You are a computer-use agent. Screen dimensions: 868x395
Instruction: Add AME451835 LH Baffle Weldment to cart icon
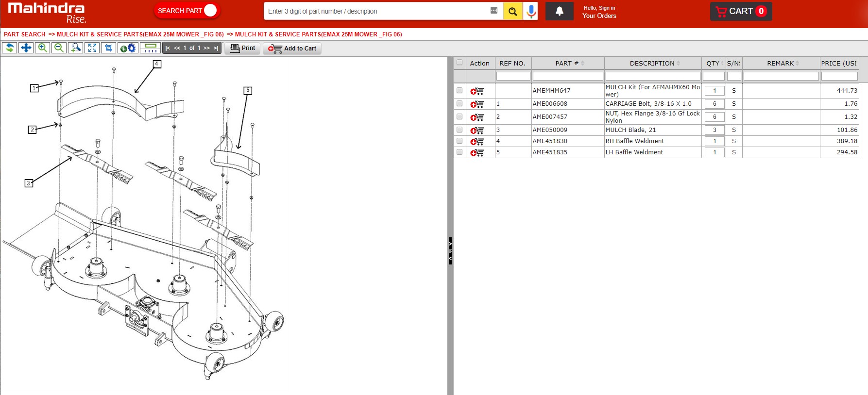pyautogui.click(x=477, y=152)
